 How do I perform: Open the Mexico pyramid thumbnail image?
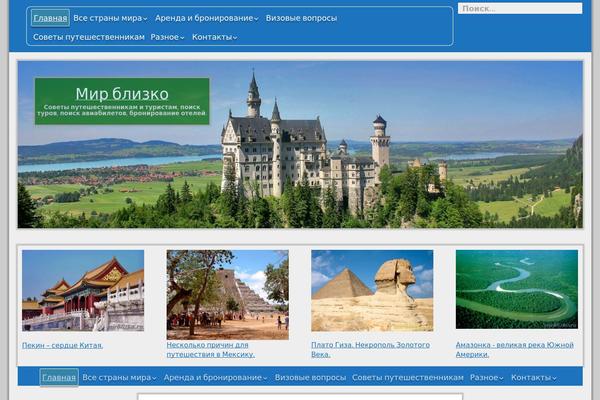(228, 295)
